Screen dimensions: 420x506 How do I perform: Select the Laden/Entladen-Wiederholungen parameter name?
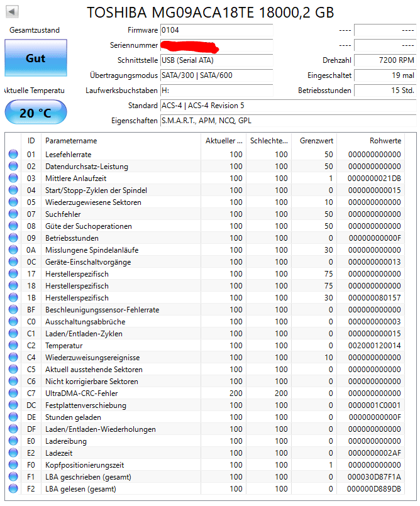click(x=101, y=429)
